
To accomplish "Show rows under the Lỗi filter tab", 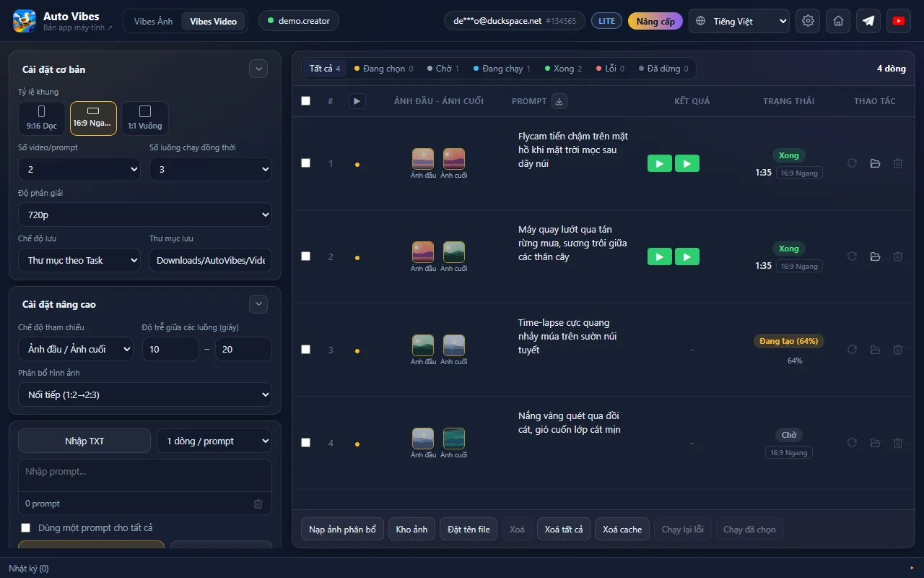I will [611, 69].
